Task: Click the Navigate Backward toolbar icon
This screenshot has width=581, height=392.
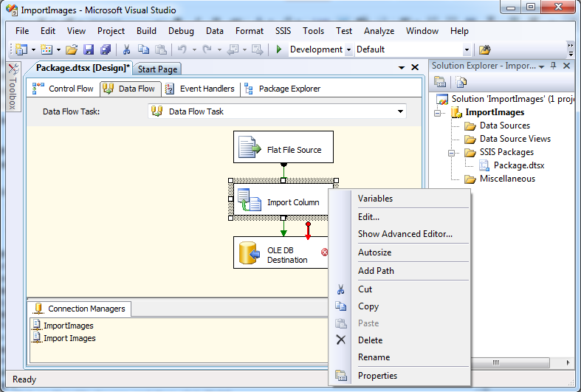Action: tap(233, 49)
